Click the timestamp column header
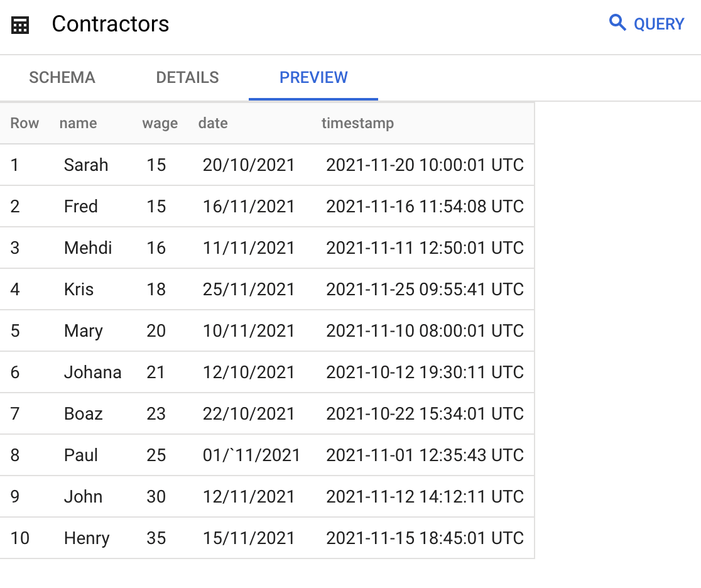The image size is (701, 588). (x=358, y=123)
